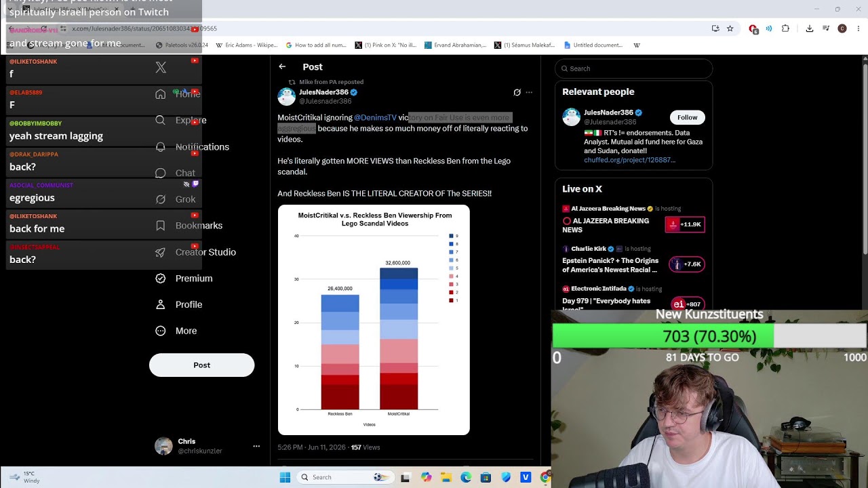
Task: Click the Reckless Ben bar in chart
Action: (x=340, y=352)
